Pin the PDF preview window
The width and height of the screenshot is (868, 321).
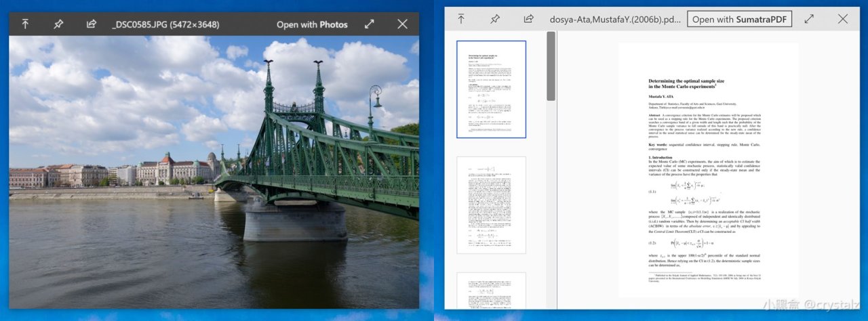(495, 19)
